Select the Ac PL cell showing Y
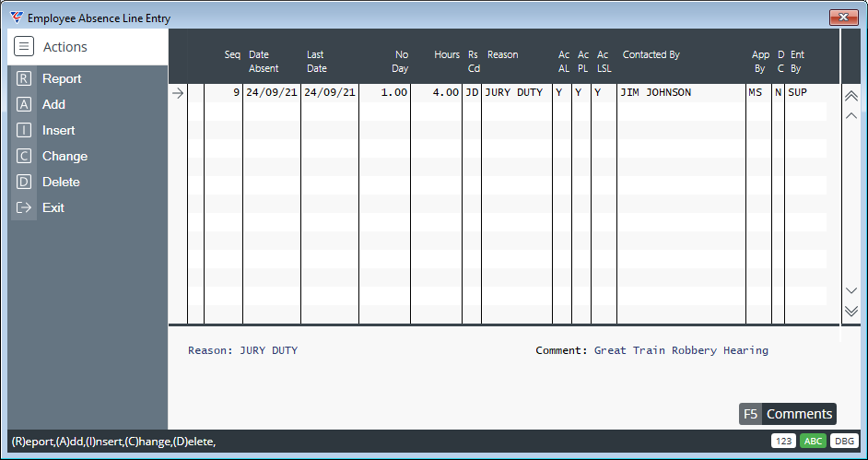 (x=581, y=93)
